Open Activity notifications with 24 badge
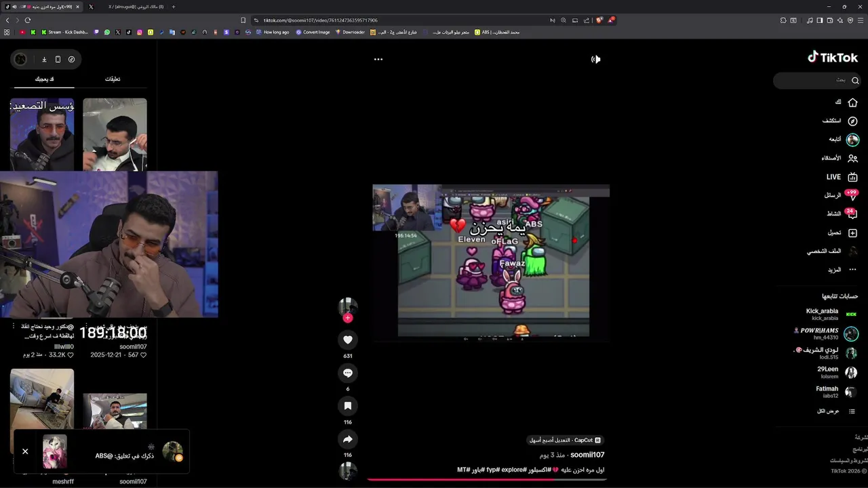The image size is (868, 488). 842,213
